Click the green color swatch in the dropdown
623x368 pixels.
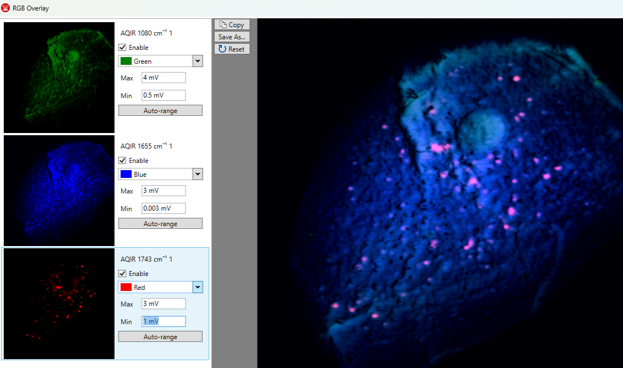pos(126,61)
